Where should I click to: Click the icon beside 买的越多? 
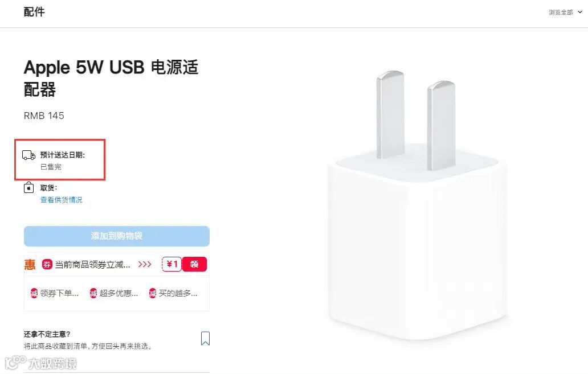153,293
